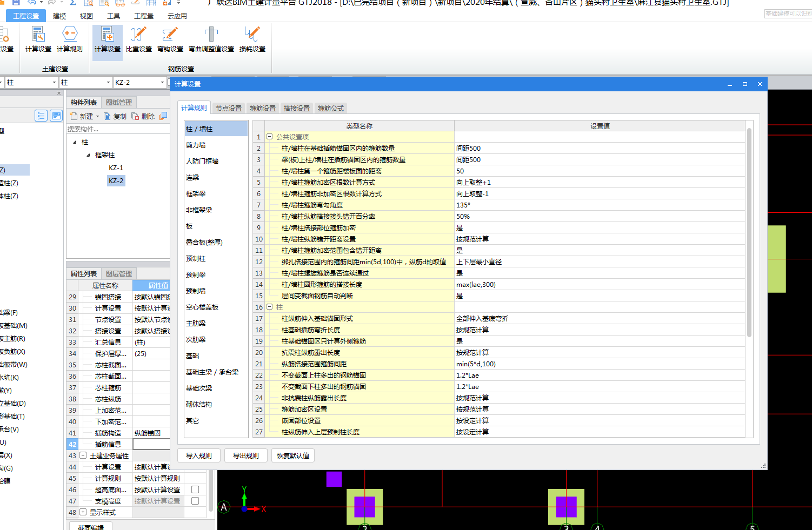Image resolution: width=812 pixels, height=530 pixels.
Task: Click the 恢复默认值 button
Action: click(293, 455)
